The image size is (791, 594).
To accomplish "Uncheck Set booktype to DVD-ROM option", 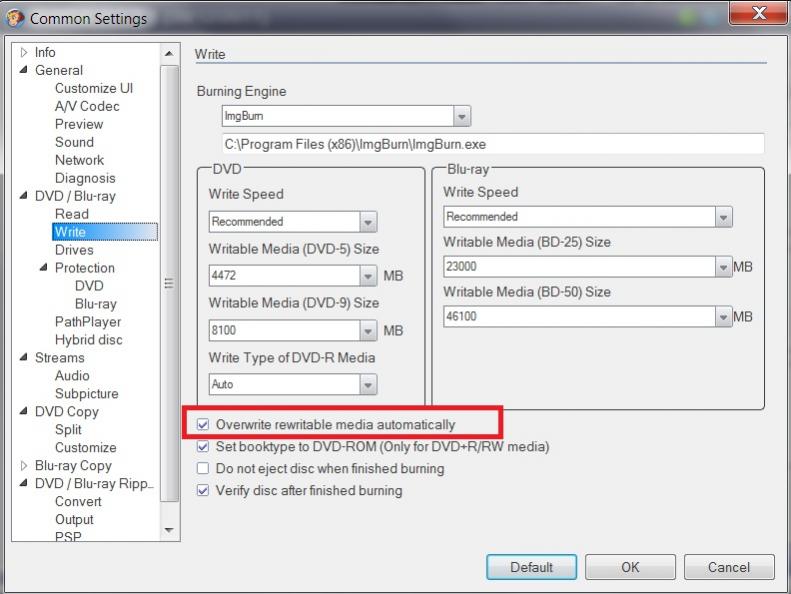I will tap(203, 447).
